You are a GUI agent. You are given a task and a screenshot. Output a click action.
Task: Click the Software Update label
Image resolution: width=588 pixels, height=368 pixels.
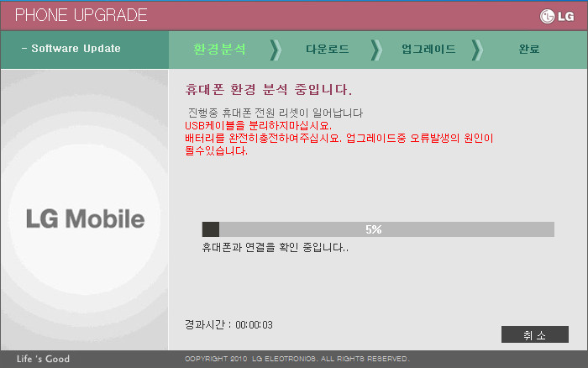[x=71, y=49]
